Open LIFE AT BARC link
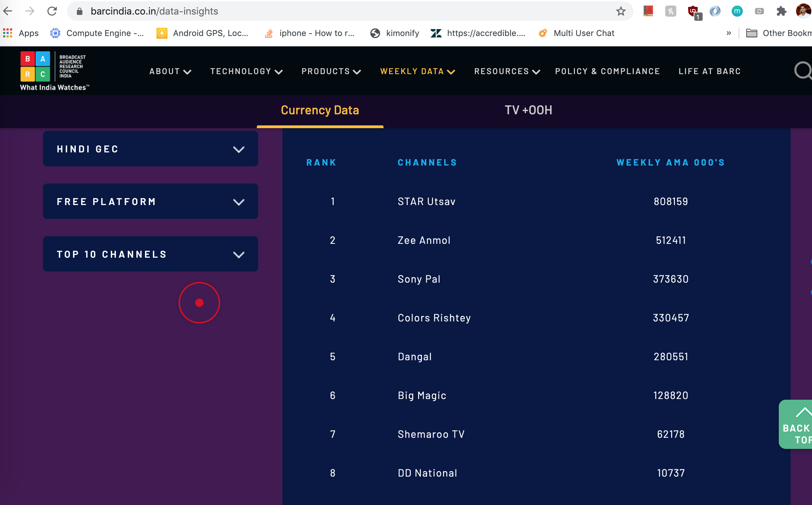 click(x=710, y=71)
